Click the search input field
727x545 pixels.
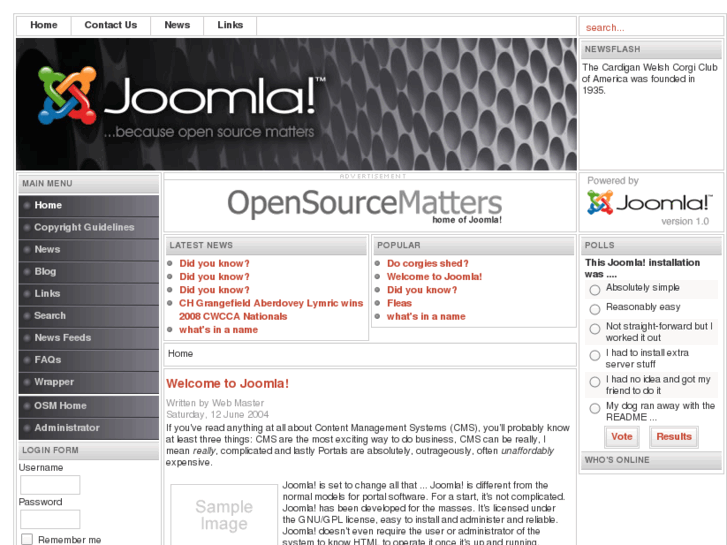[x=651, y=27]
